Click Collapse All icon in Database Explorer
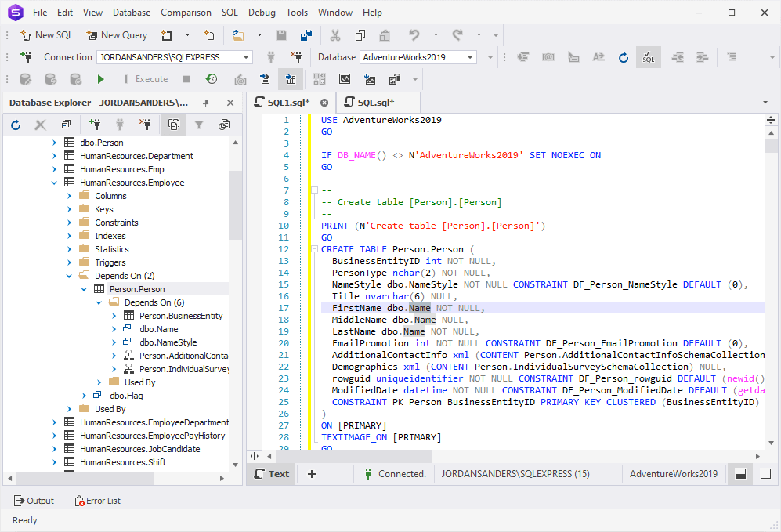Viewport: 781px width, 532px height. [66, 125]
